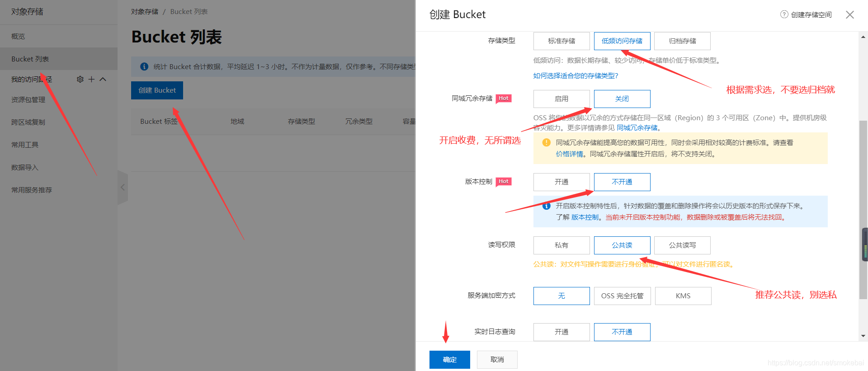
Task: Click the 冗余类型 column header
Action: (x=359, y=122)
